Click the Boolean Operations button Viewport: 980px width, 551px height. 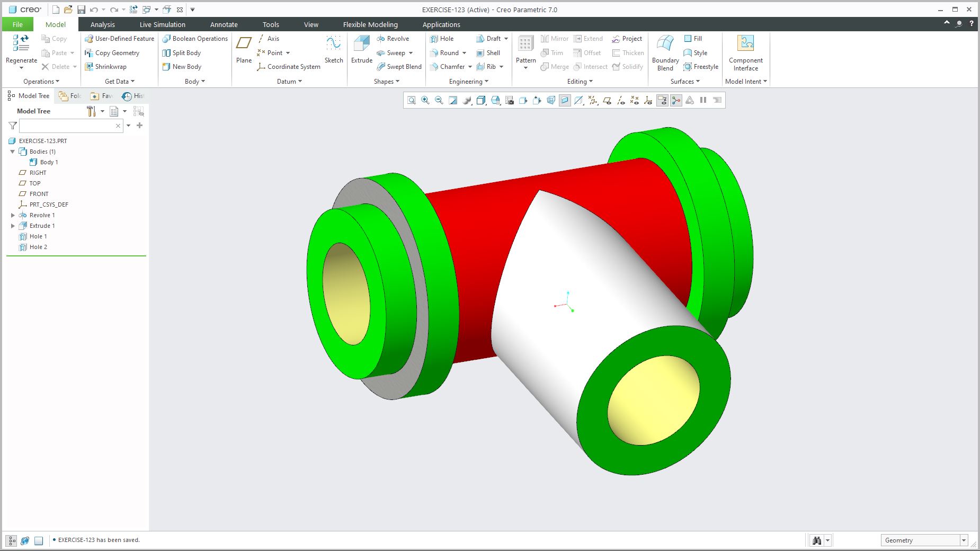[195, 39]
